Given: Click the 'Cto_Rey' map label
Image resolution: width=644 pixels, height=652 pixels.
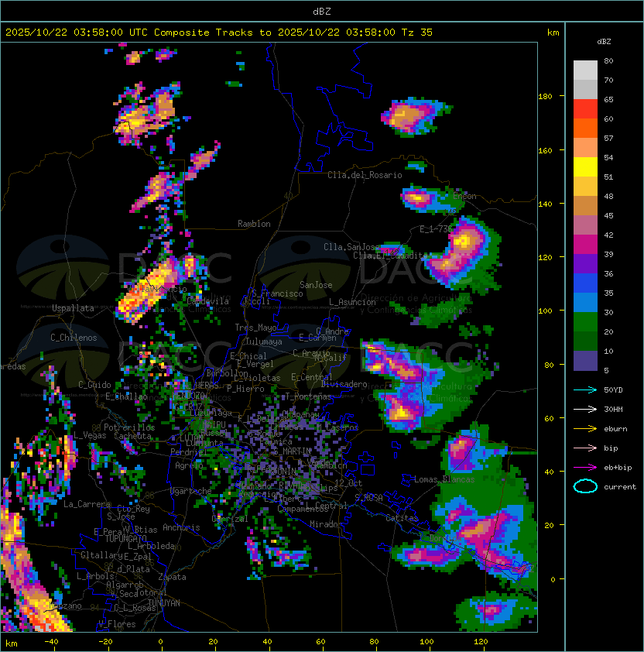Looking at the screenshot, I should 133,509.
